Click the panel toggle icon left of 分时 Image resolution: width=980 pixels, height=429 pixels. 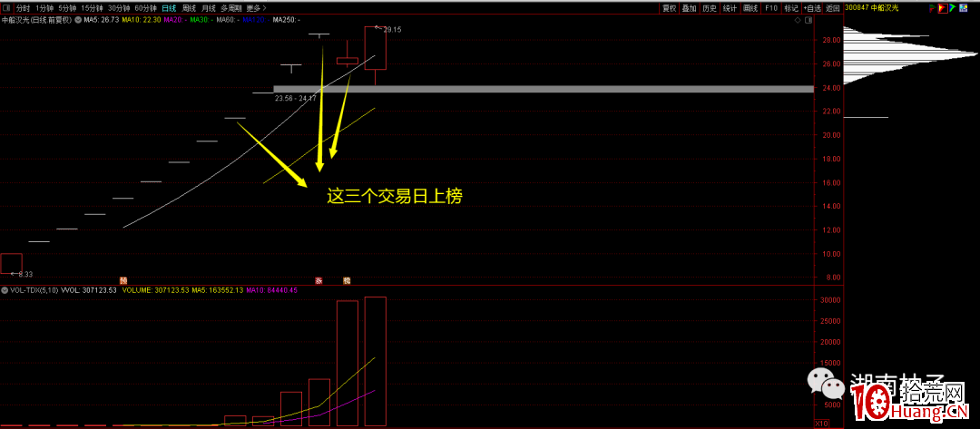[6, 8]
